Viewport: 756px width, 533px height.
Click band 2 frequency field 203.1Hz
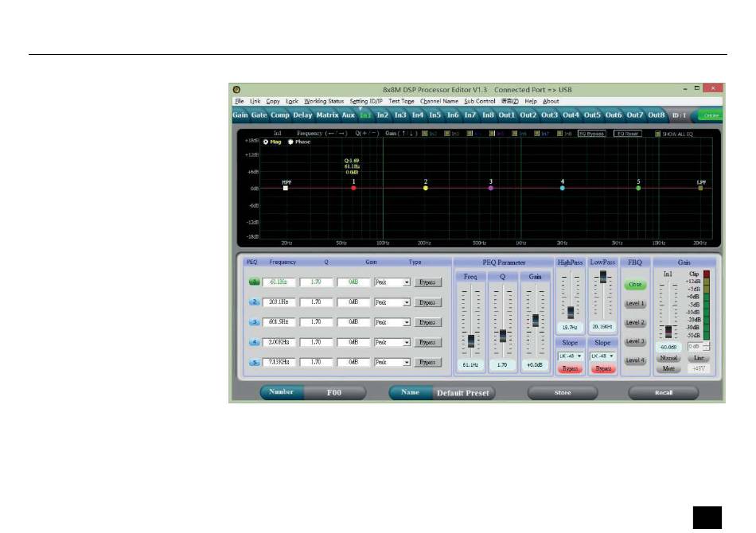tap(279, 302)
